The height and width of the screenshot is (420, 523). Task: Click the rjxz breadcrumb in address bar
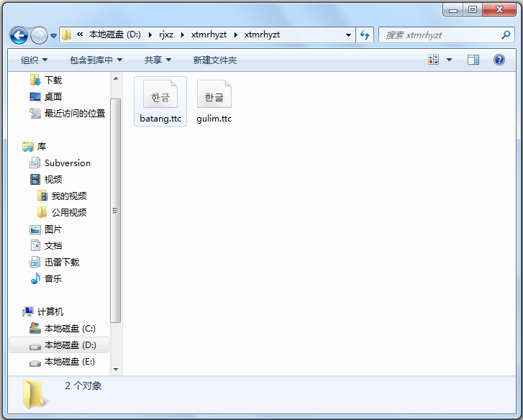coord(166,35)
